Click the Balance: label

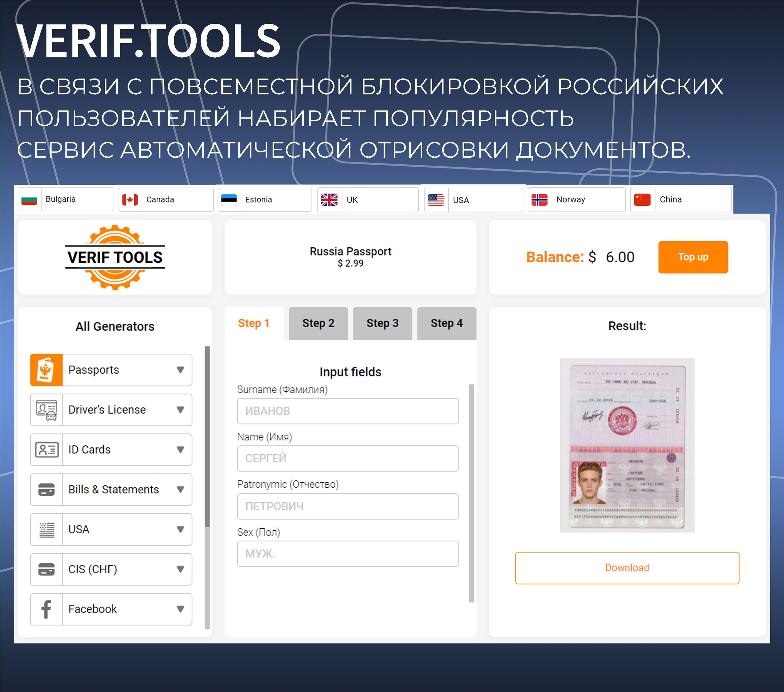tap(555, 257)
